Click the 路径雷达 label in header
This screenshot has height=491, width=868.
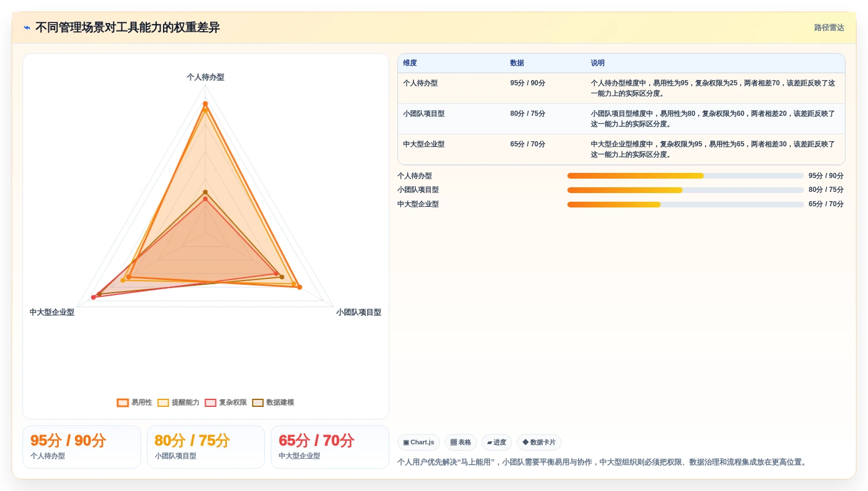tap(829, 28)
